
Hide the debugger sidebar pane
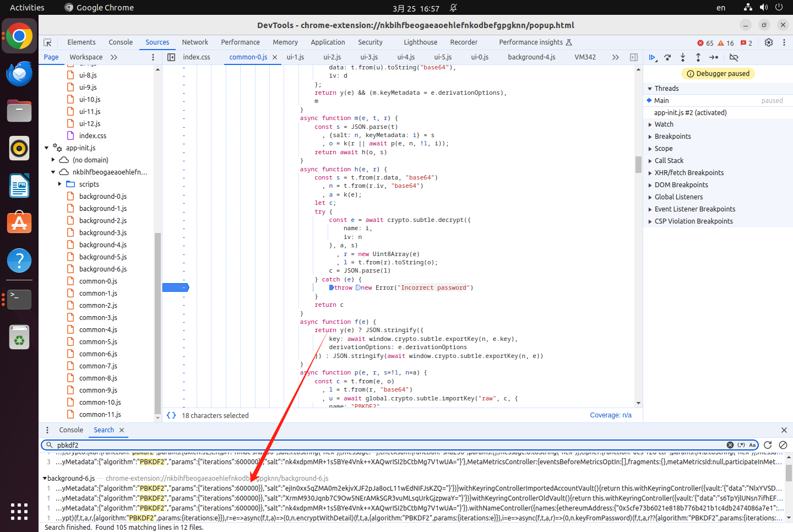coord(634,57)
